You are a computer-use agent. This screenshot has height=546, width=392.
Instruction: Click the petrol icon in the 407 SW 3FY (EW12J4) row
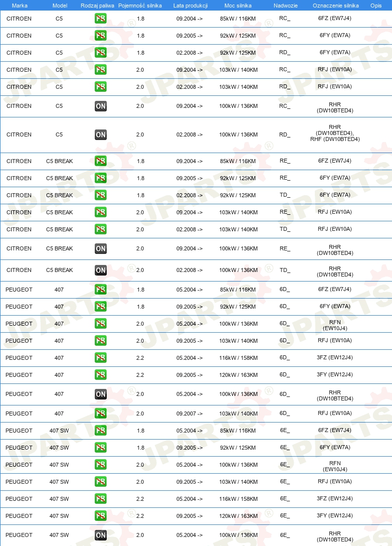coord(101,516)
